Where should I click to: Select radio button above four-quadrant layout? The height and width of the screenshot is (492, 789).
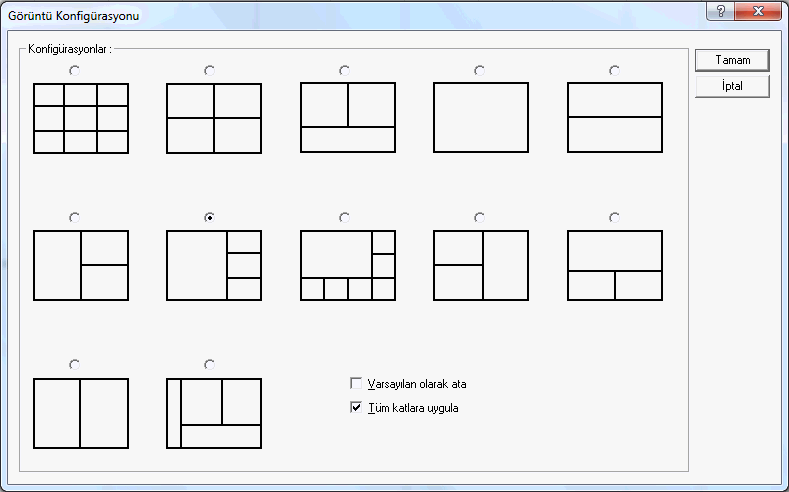[x=209, y=70]
